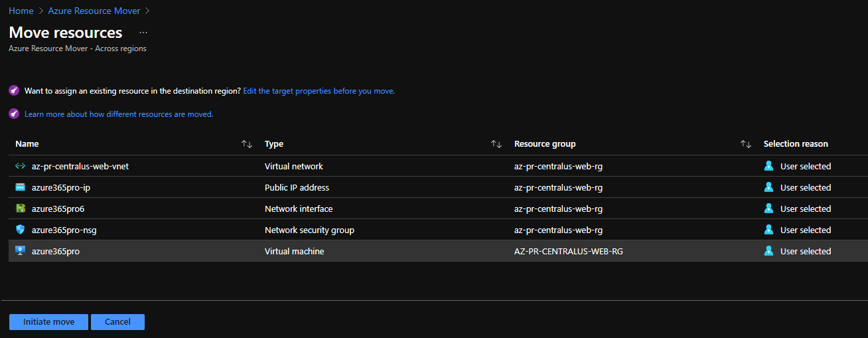Click the network interface icon beside azure365pro6

pos(20,209)
